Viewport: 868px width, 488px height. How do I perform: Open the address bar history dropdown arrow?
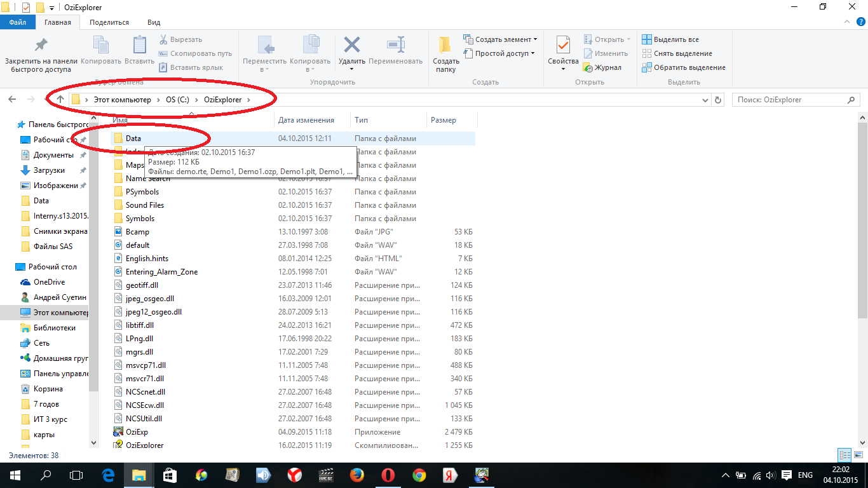point(705,100)
